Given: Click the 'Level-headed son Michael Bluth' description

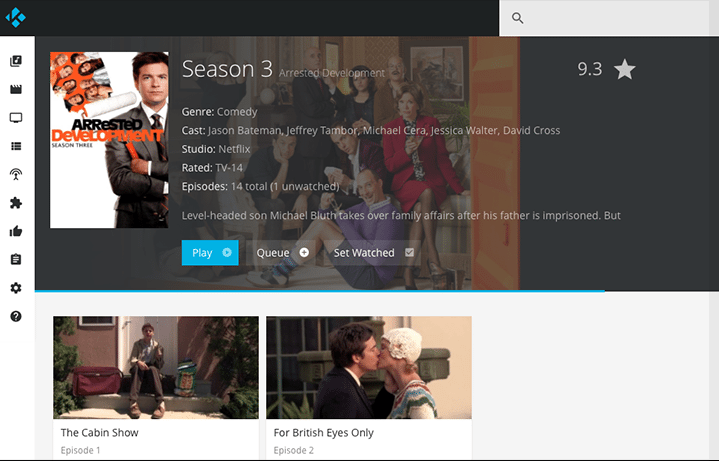Looking at the screenshot, I should [401, 216].
